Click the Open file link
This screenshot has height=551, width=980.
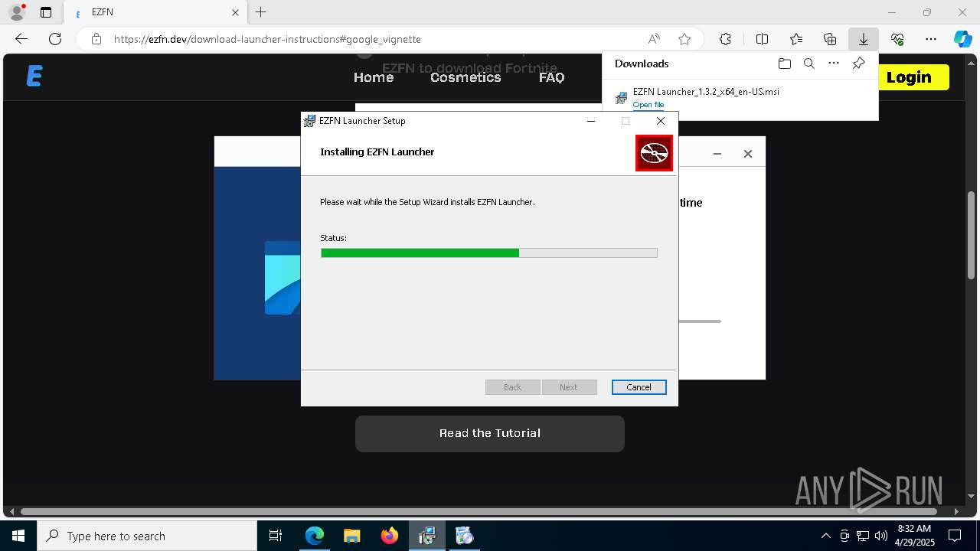(648, 105)
